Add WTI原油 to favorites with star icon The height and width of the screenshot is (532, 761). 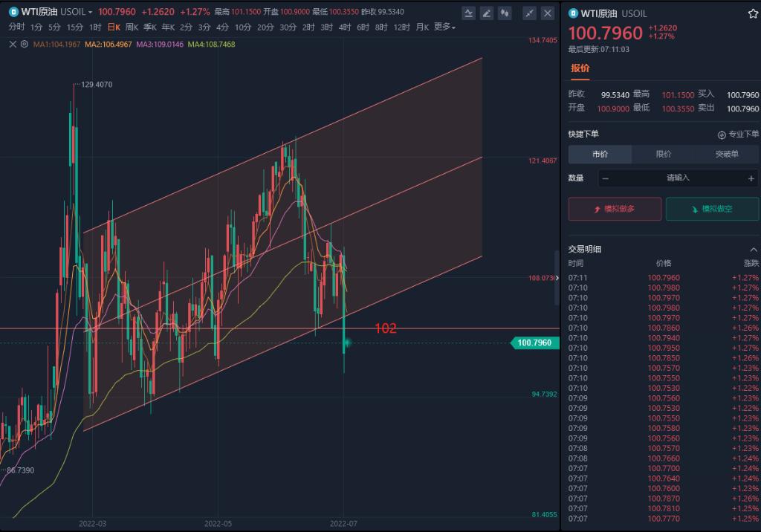753,13
